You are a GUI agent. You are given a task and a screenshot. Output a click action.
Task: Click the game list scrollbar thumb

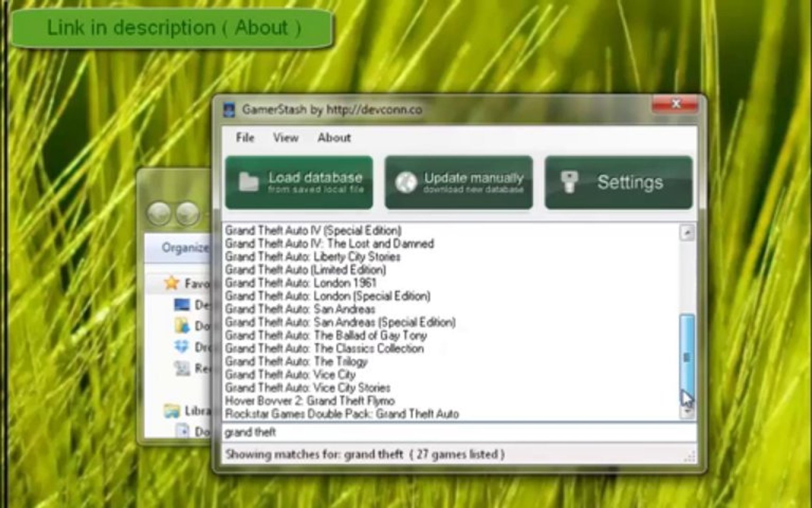coord(687,357)
